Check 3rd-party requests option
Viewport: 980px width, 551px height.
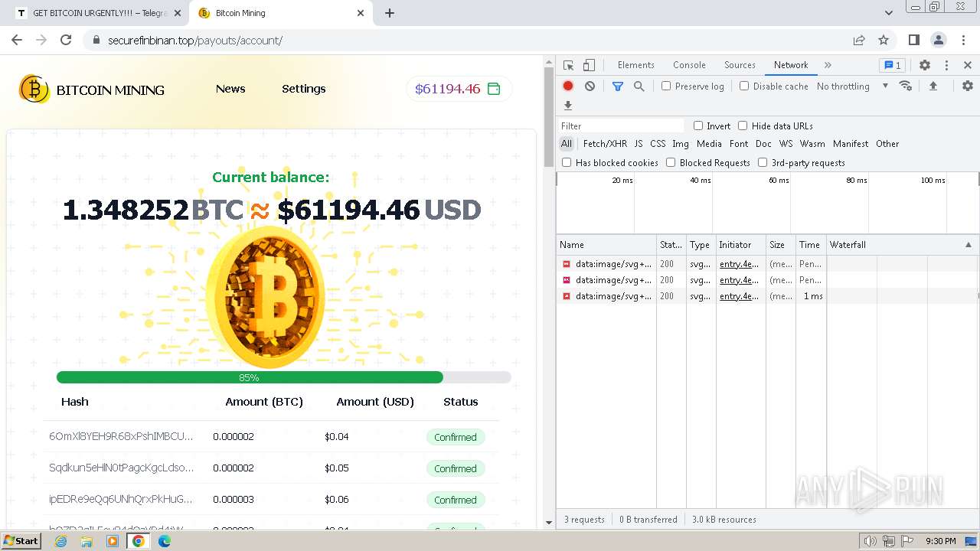click(763, 162)
